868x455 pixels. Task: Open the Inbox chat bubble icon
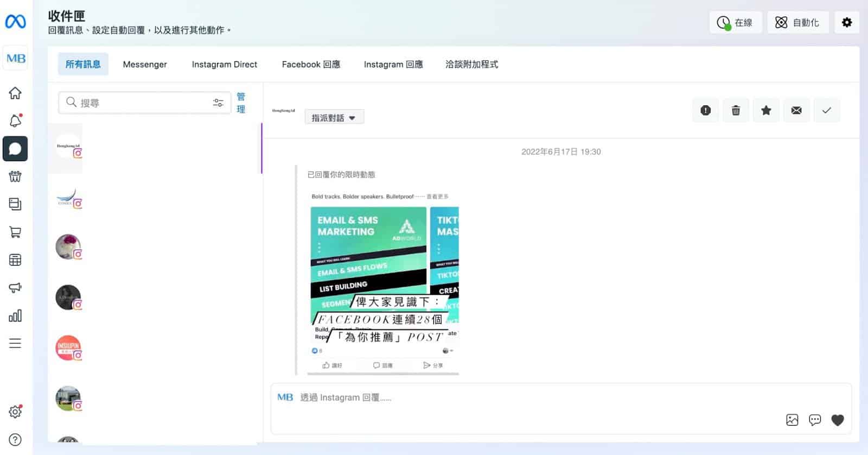pyautogui.click(x=15, y=149)
